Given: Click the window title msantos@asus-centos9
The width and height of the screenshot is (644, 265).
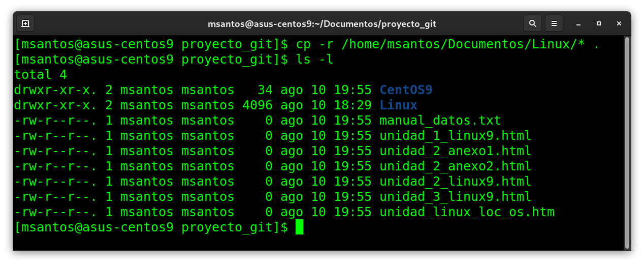Looking at the screenshot, I should pos(322,24).
